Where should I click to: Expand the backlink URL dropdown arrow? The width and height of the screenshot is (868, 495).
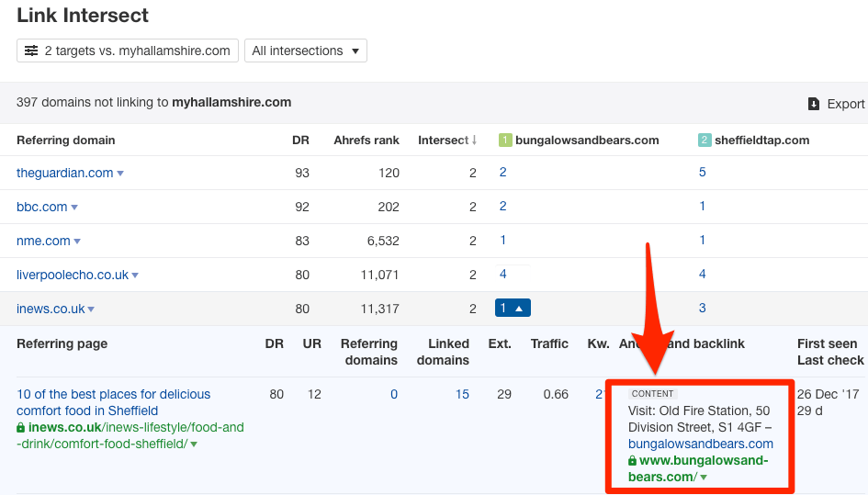(x=704, y=478)
